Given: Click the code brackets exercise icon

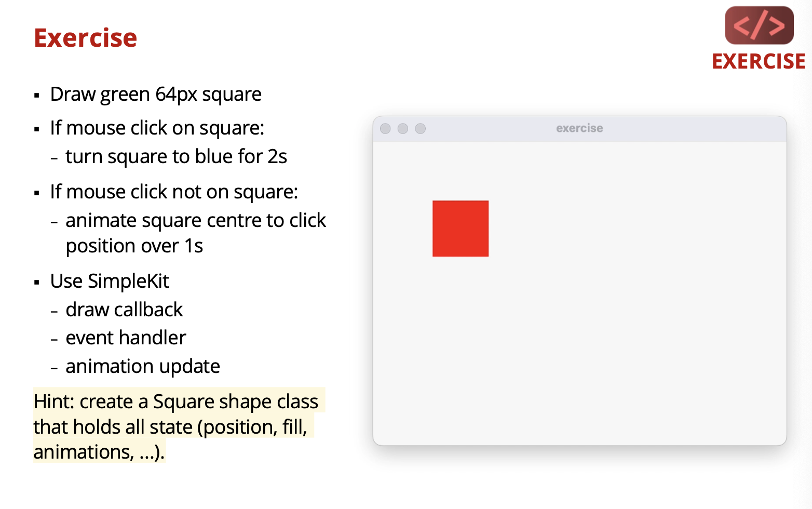Looking at the screenshot, I should click(759, 25).
